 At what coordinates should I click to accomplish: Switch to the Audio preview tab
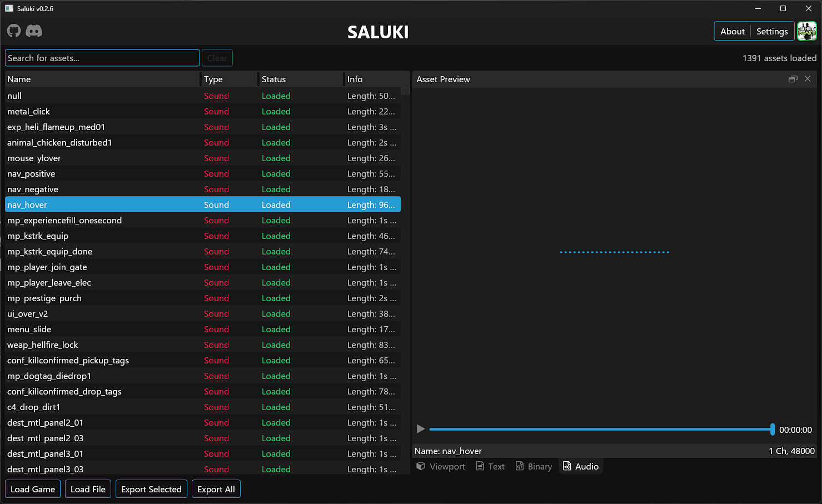pos(580,466)
